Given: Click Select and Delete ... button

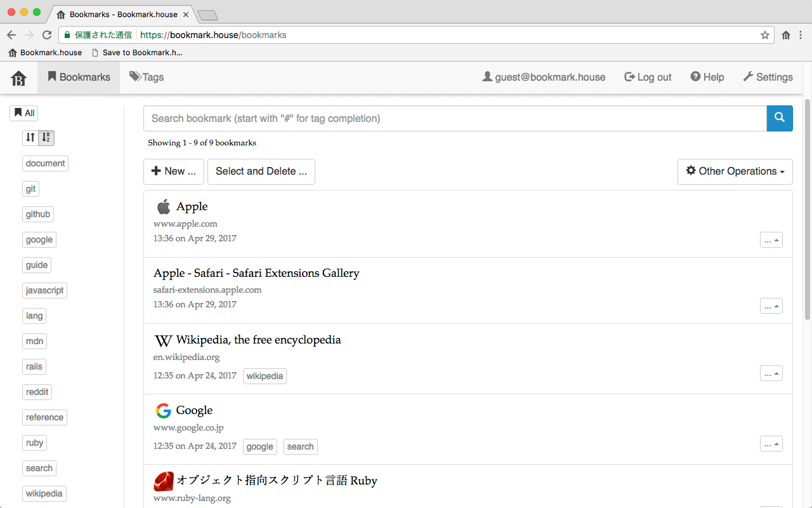Looking at the screenshot, I should (261, 171).
